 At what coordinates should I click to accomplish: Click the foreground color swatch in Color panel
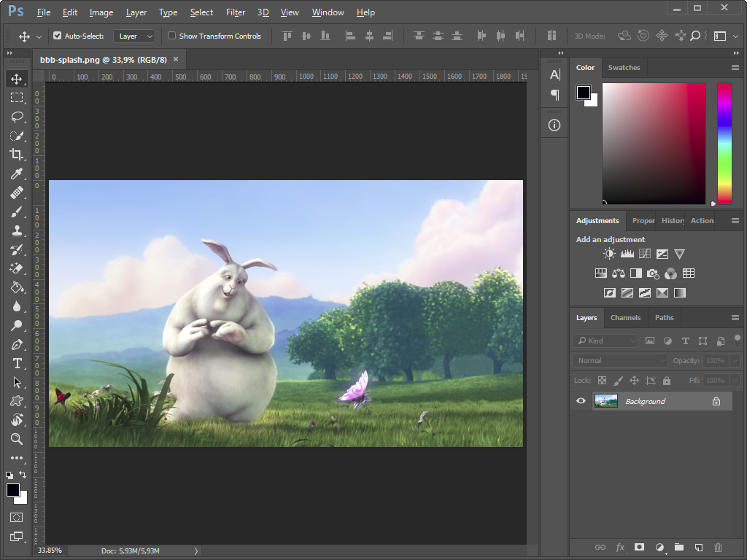pos(584,93)
